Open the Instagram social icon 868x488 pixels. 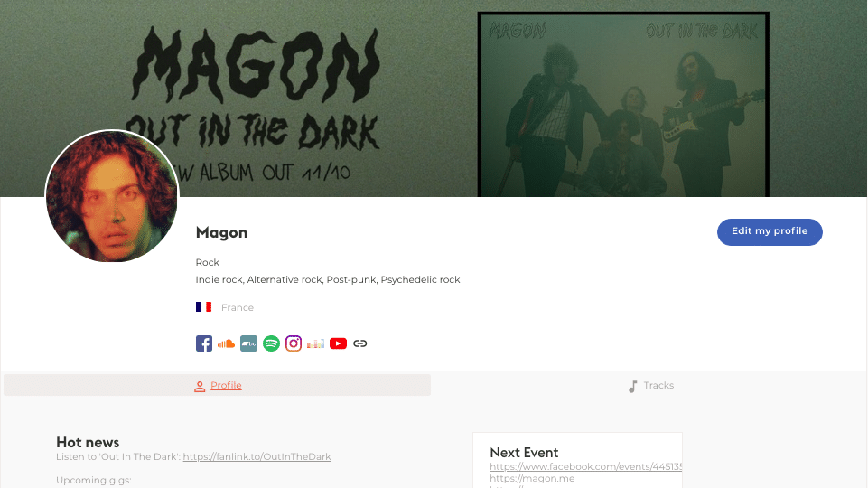(x=294, y=343)
